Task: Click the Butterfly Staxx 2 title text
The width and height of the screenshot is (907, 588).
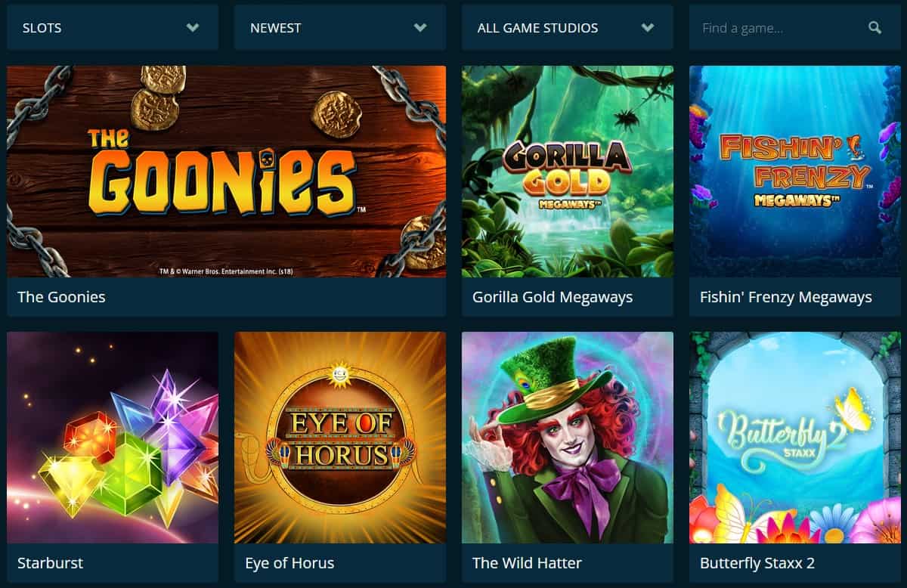Action: coord(757,563)
